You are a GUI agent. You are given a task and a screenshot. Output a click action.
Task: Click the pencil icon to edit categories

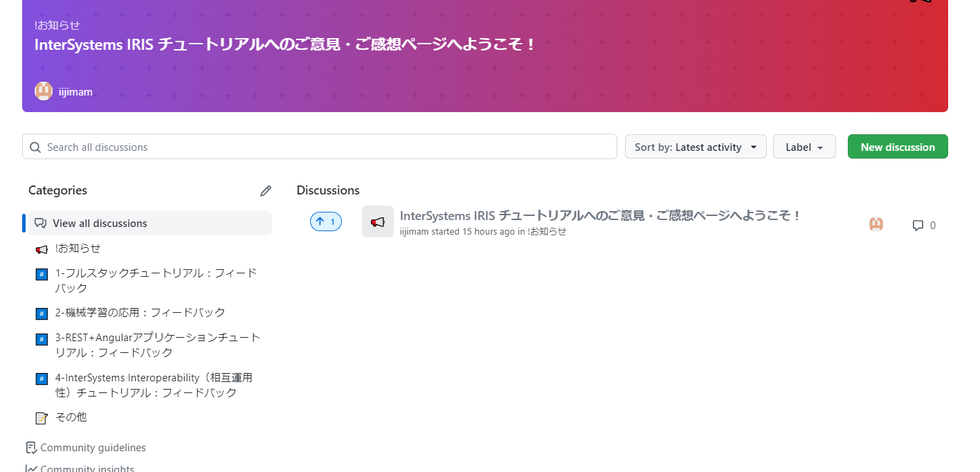(265, 191)
